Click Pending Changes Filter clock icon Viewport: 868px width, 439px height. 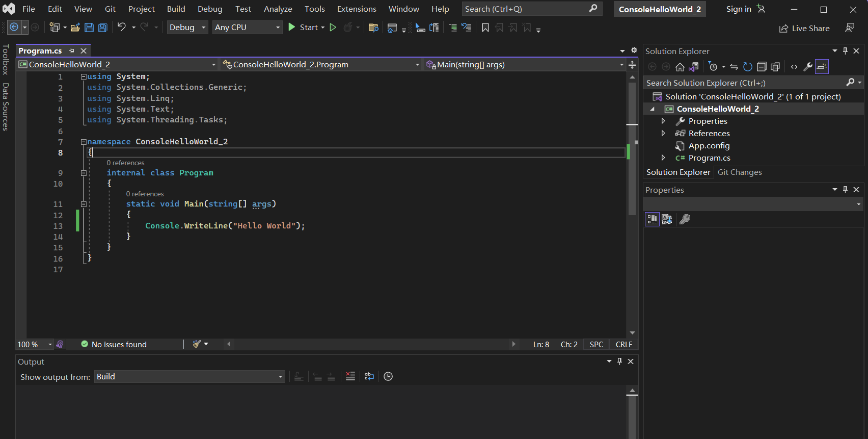pos(713,67)
